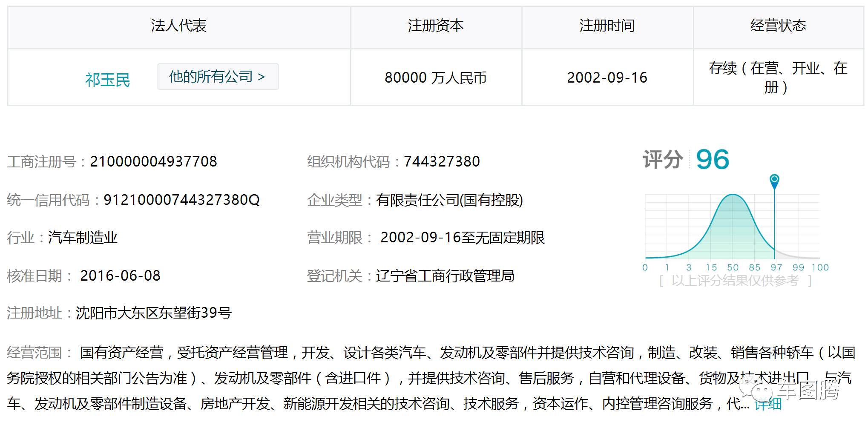868x428 pixels.
Task: Select organization code 744327380
Action: 442,161
